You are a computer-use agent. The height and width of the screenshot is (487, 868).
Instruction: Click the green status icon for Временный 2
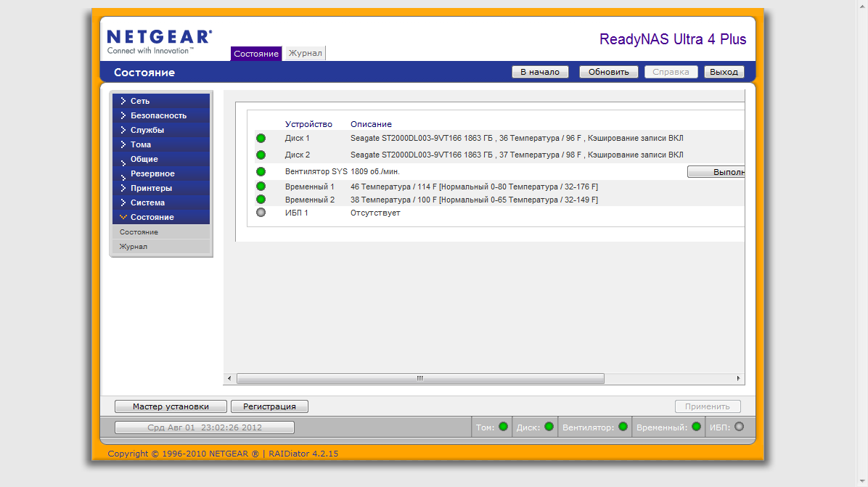[x=261, y=200]
